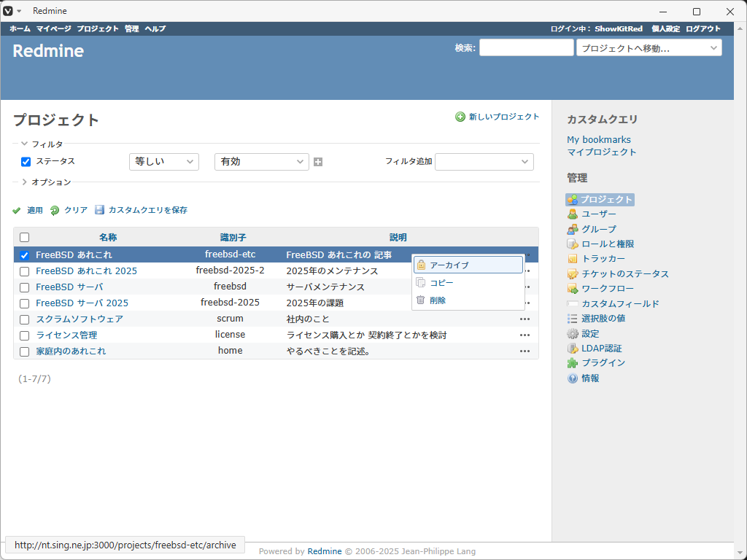Click the LDAP認証 icon in sidebar
The width and height of the screenshot is (747, 560).
[572, 349]
